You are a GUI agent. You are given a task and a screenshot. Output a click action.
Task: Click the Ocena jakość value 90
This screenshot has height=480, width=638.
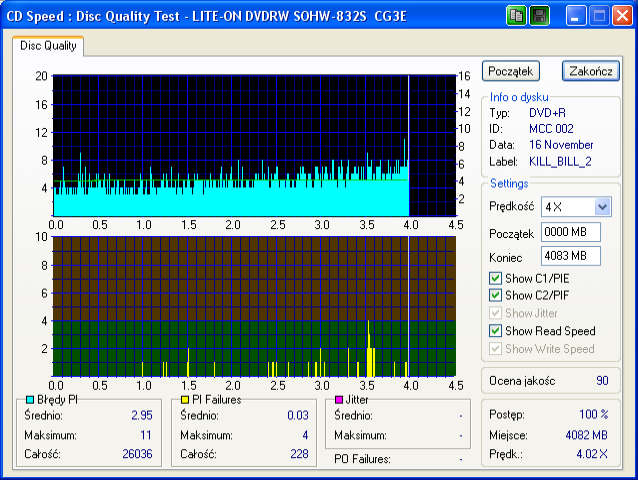click(602, 380)
